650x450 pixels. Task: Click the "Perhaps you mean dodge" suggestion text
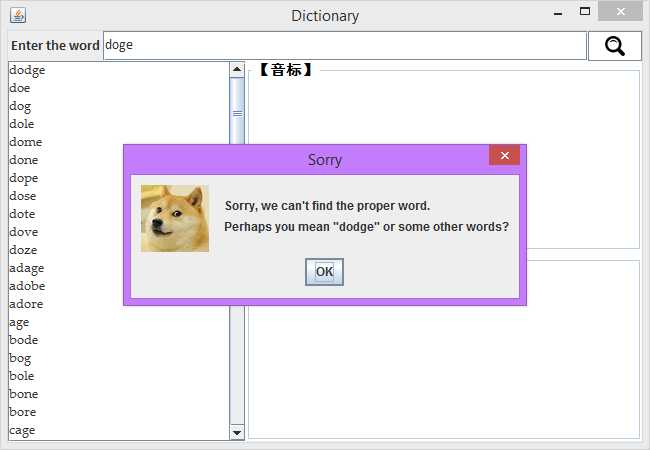click(x=366, y=227)
